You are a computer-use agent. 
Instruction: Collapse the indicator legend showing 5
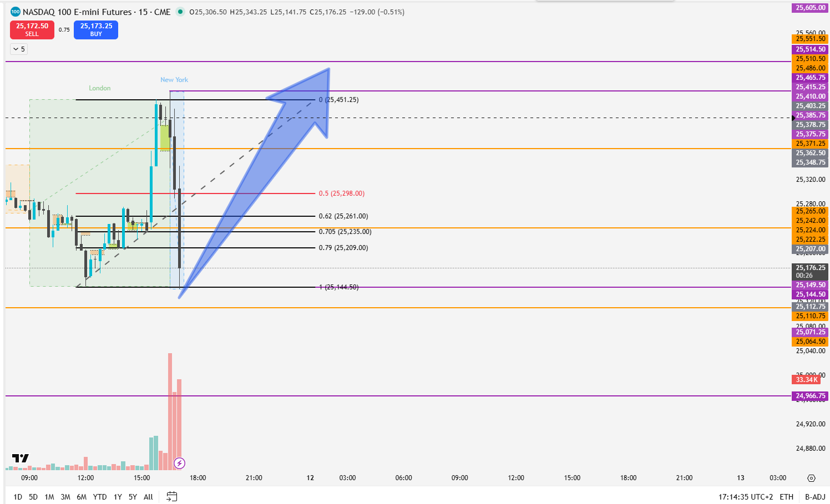pyautogui.click(x=18, y=49)
